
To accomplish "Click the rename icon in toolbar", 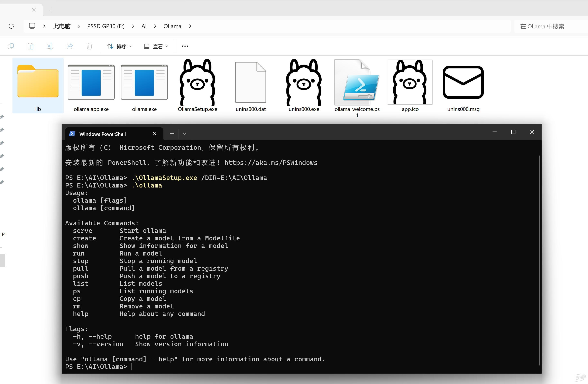I will (x=50, y=46).
